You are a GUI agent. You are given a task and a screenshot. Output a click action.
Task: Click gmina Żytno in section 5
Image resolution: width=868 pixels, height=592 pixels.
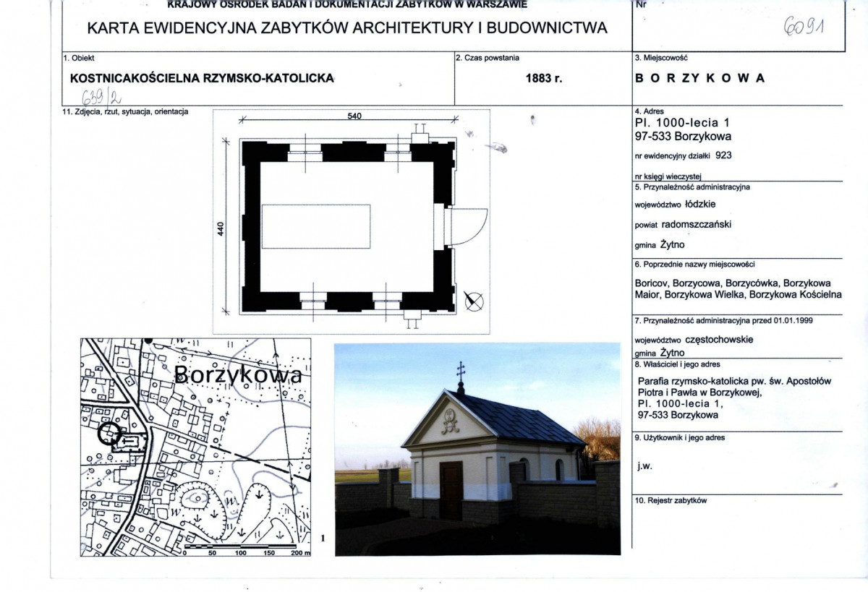click(x=660, y=244)
